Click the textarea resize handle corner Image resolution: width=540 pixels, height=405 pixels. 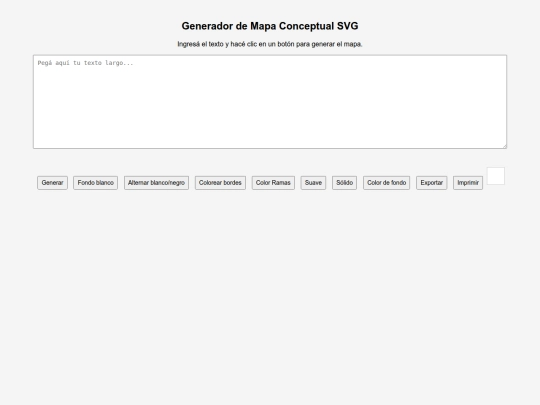[504, 146]
